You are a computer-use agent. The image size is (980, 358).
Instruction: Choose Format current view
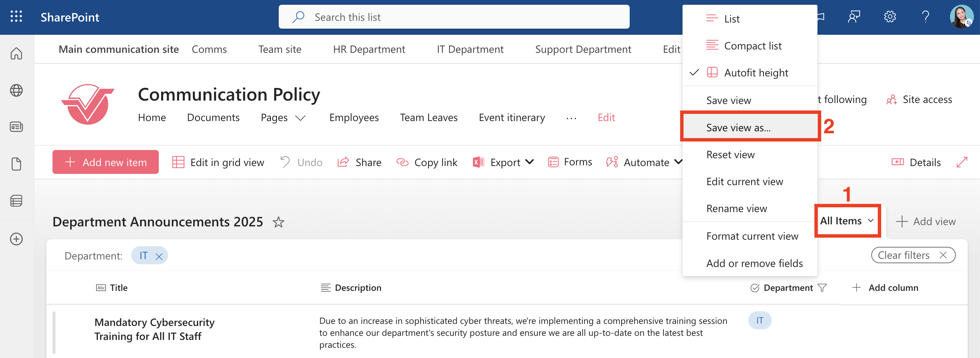coord(749,236)
